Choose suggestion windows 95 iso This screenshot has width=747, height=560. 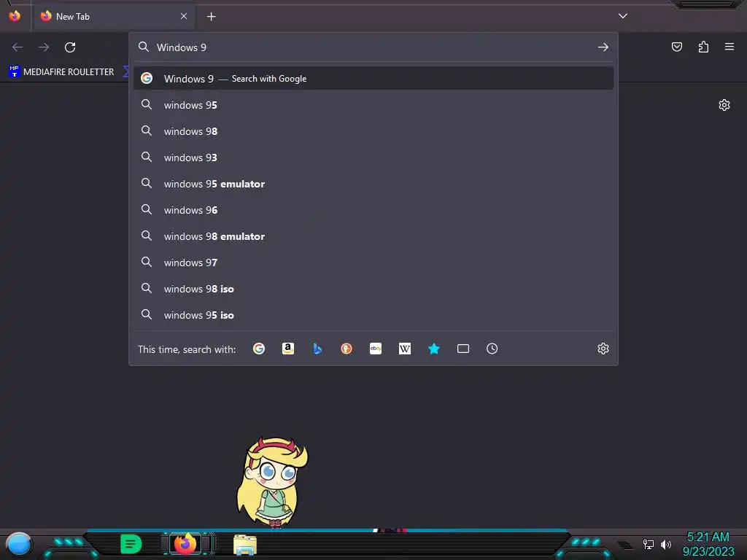point(373,315)
